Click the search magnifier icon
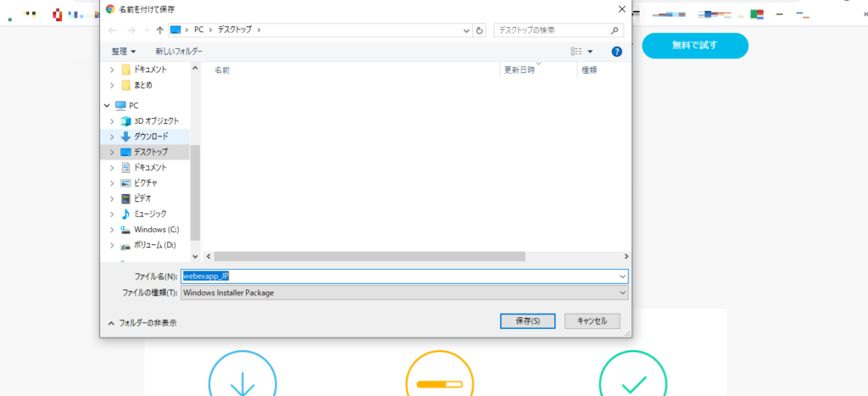868x396 pixels. tap(615, 30)
